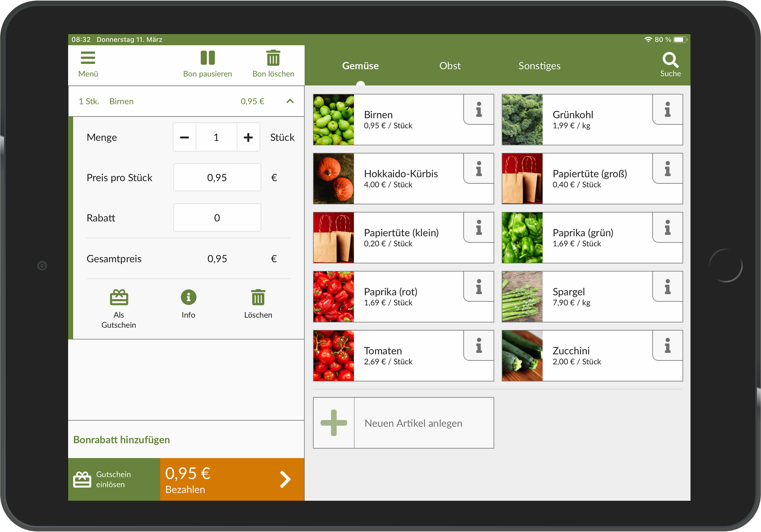Tap the Zucchini product photo
This screenshot has height=532, width=761.
tap(522, 356)
